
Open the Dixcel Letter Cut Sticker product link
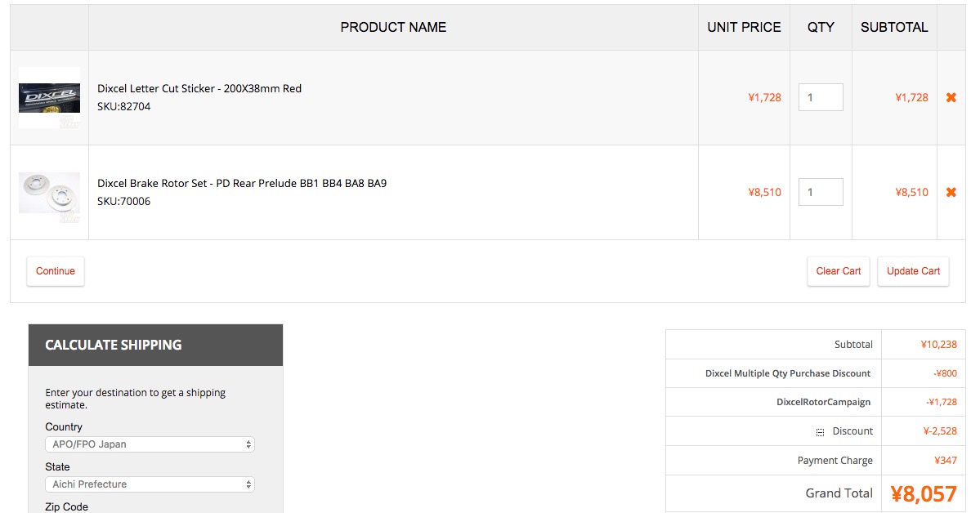pyautogui.click(x=199, y=88)
